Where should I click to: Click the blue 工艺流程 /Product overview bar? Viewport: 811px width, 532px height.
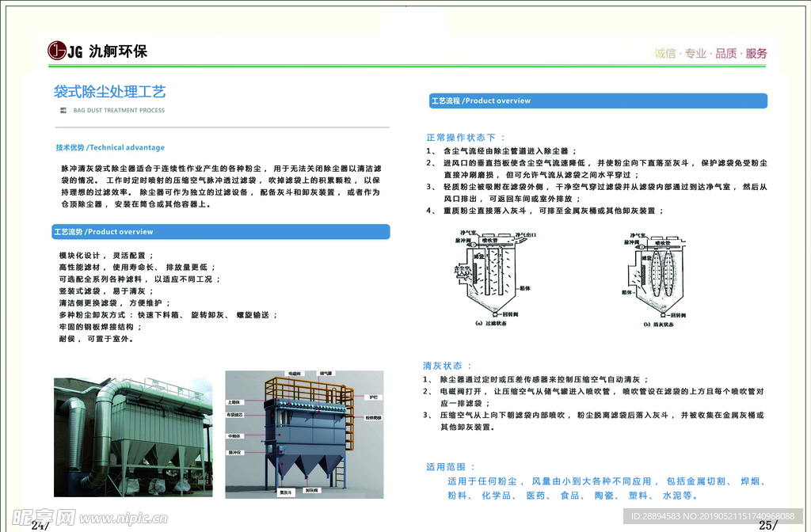click(x=598, y=101)
